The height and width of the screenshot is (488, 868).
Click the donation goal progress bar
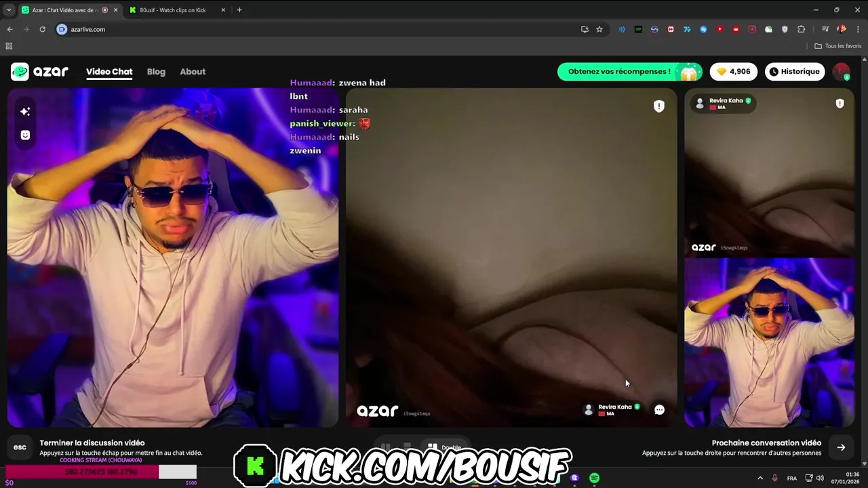pos(101,472)
